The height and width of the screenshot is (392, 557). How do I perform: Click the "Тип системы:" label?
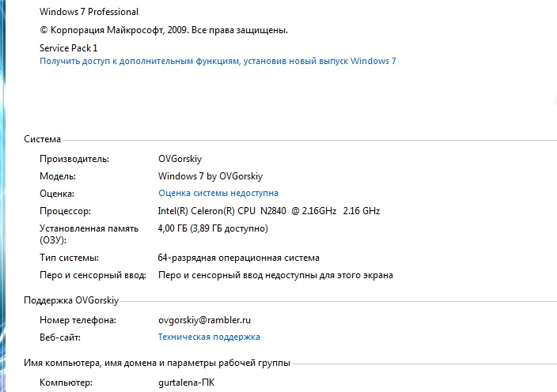click(69, 258)
